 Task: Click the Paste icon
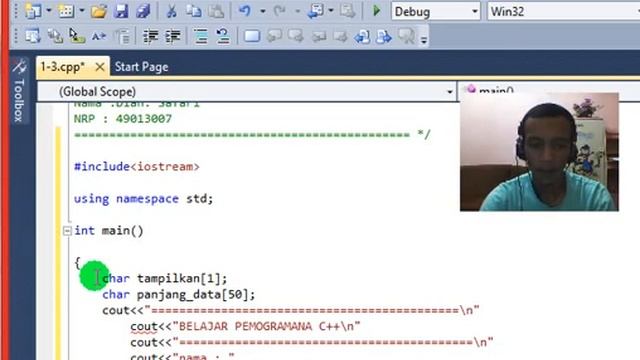[x=216, y=11]
